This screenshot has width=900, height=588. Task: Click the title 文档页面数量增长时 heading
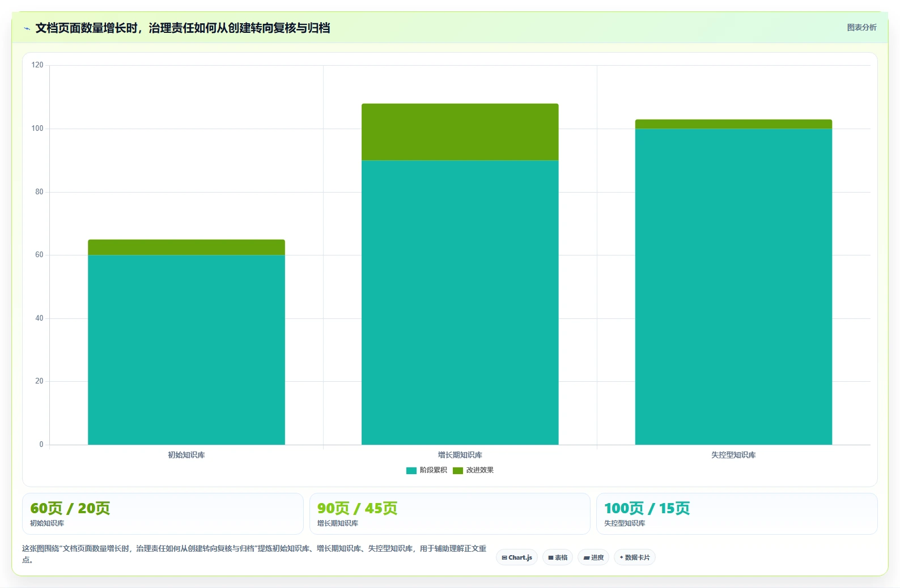pos(182,28)
